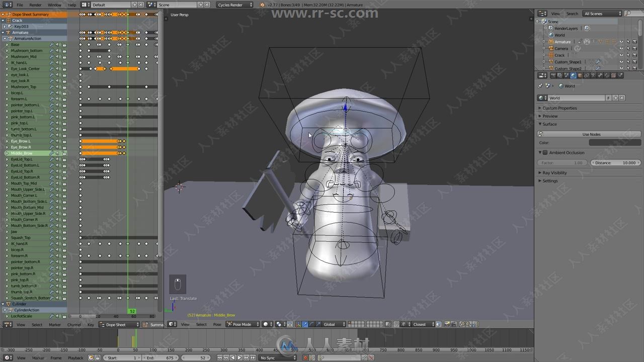Click the Blender info editor type icon
This screenshot has width=644, height=362.
(7, 5)
